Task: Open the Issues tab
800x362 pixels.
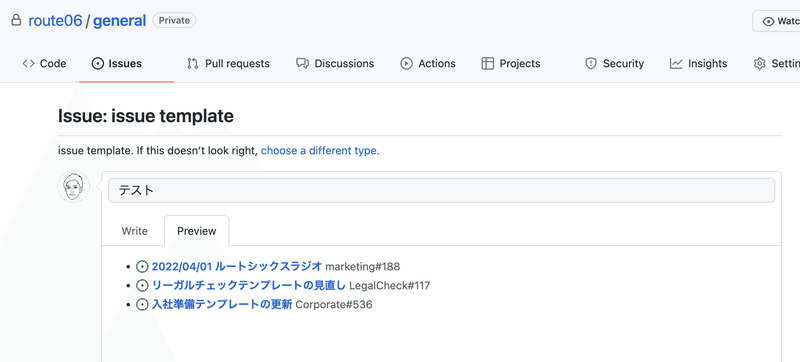Action: click(117, 64)
